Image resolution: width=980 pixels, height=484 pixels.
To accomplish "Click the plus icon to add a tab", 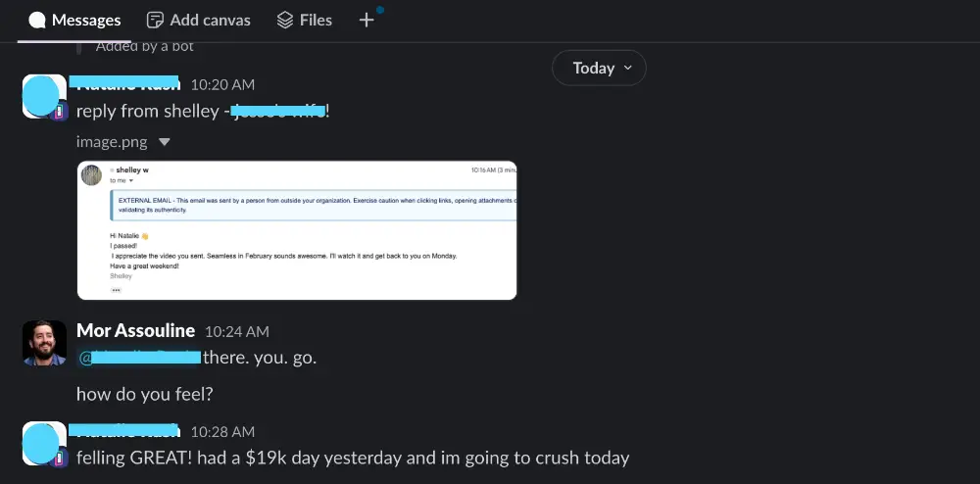I will click(367, 20).
